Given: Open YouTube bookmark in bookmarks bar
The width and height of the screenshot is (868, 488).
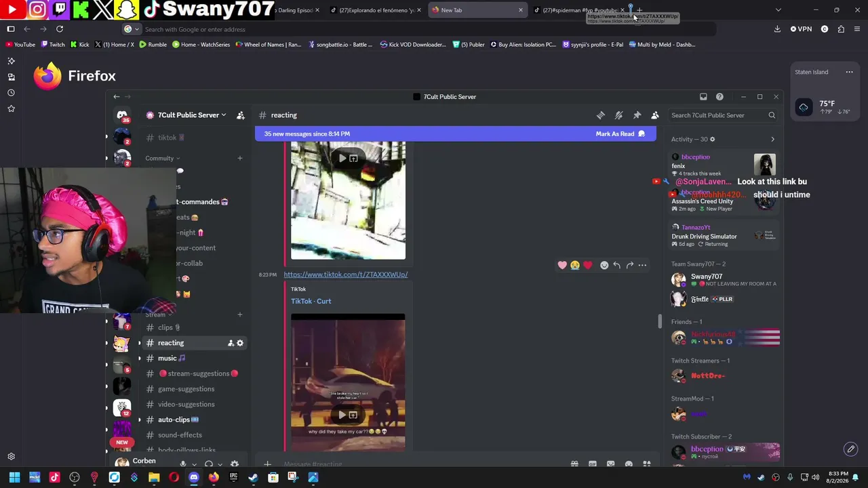Looking at the screenshot, I should (x=20, y=45).
